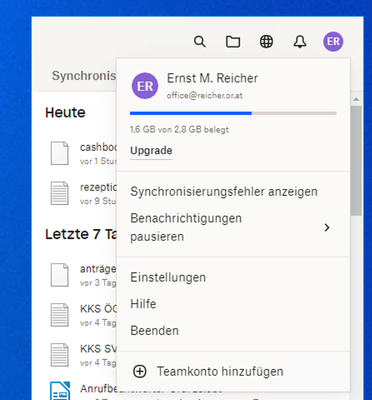The image size is (372, 400).
Task: Select Synchronisierungsfehler anzeigen
Action: coord(224,192)
